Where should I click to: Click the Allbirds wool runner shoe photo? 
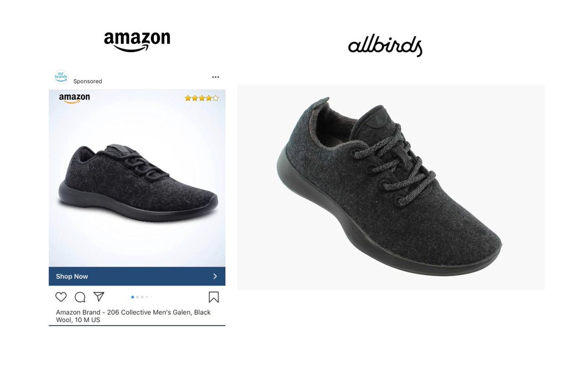coord(391,187)
